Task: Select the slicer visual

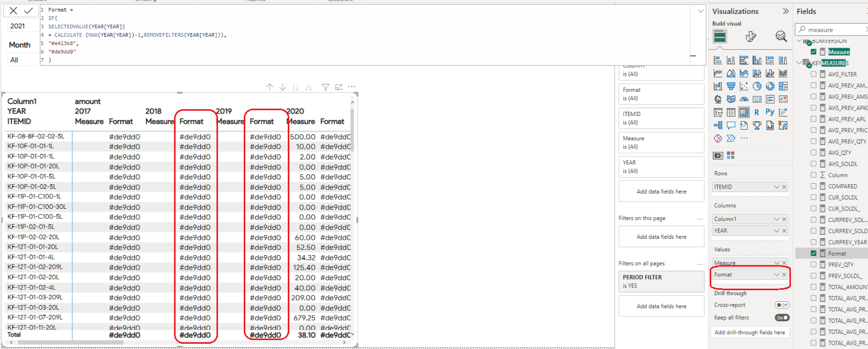Action: (718, 112)
